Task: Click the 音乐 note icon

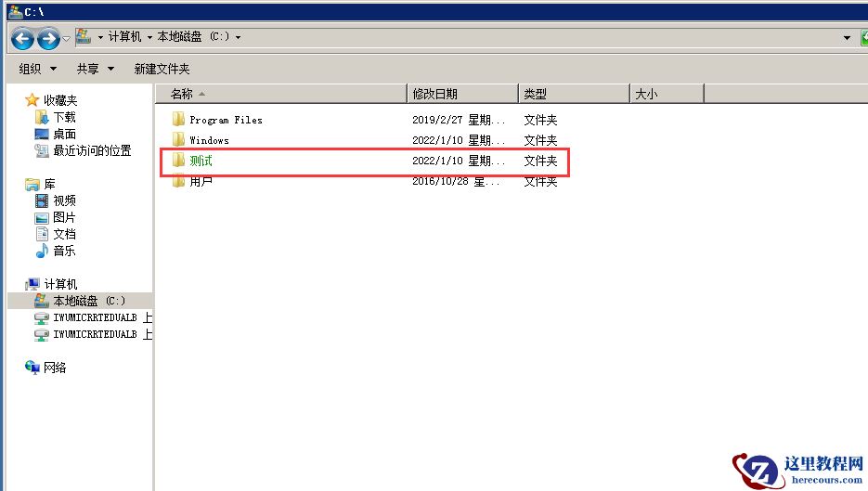Action: [42, 251]
